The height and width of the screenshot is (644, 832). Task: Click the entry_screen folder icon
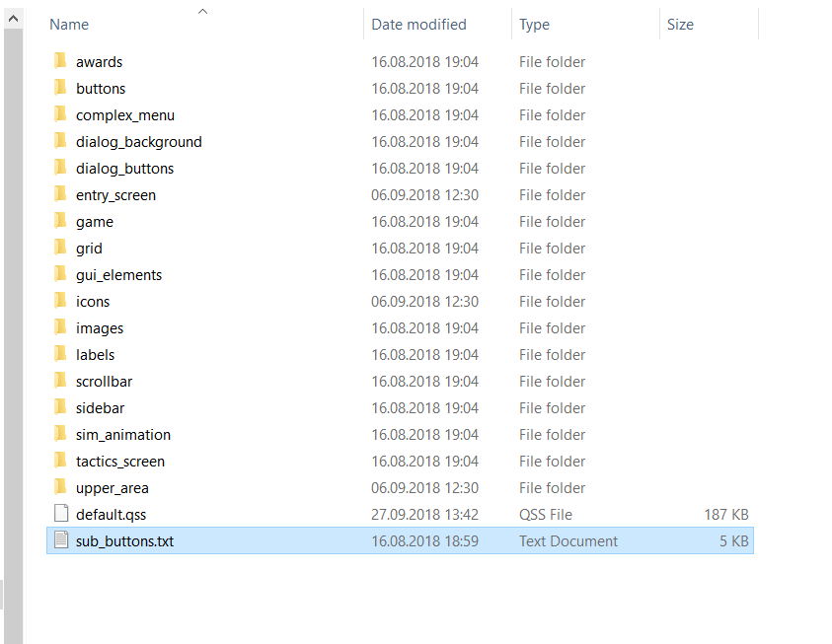point(60,194)
